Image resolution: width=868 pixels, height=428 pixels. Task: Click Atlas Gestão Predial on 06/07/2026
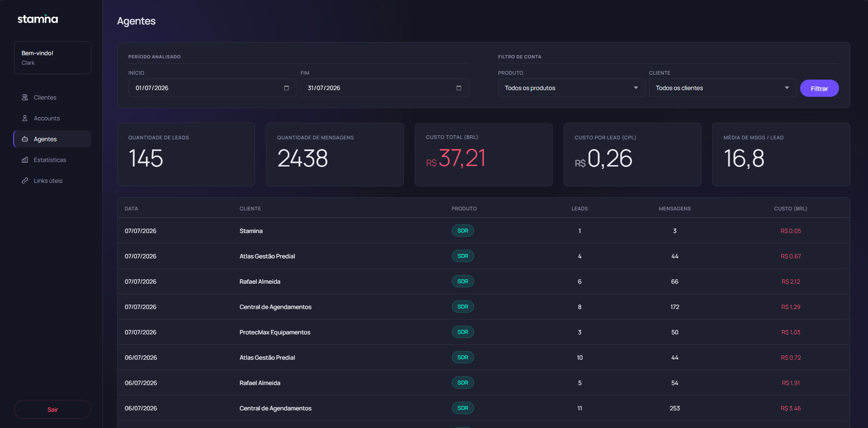(x=267, y=357)
